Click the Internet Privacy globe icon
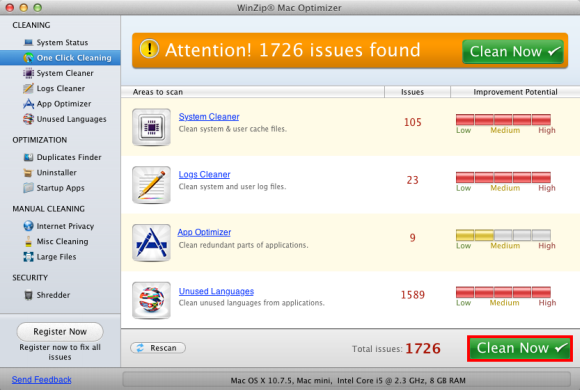 (x=28, y=226)
